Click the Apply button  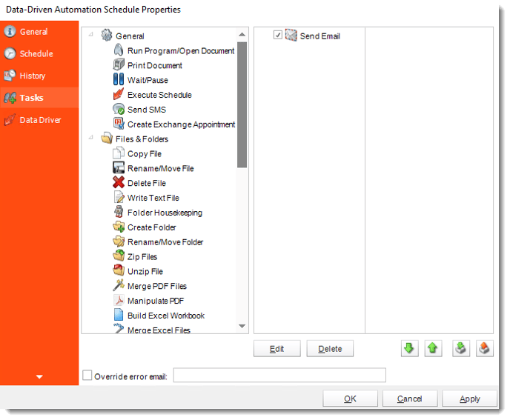469,399
